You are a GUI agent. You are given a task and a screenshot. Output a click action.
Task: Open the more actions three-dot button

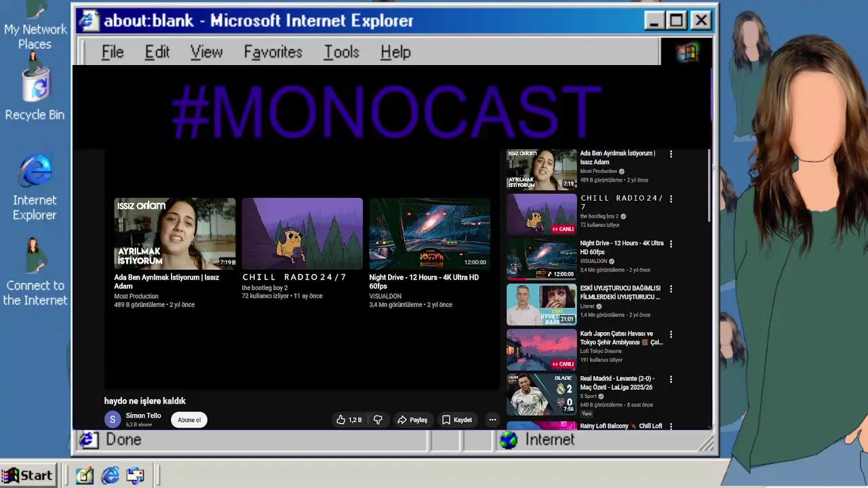coord(492,420)
